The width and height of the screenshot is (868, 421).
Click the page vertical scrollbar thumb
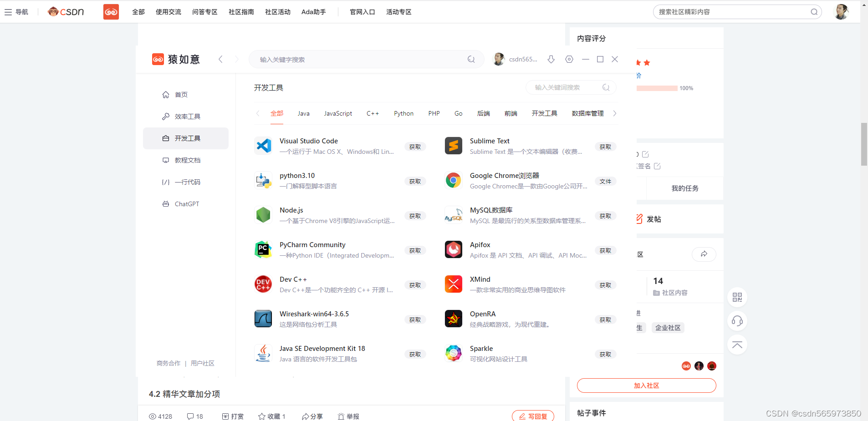pos(864,144)
